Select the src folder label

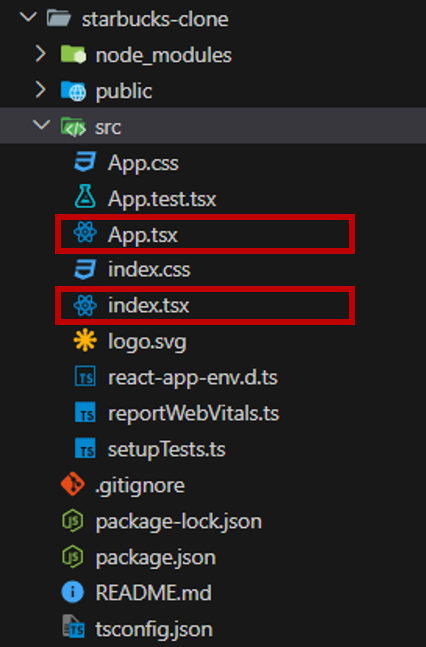[108, 128]
